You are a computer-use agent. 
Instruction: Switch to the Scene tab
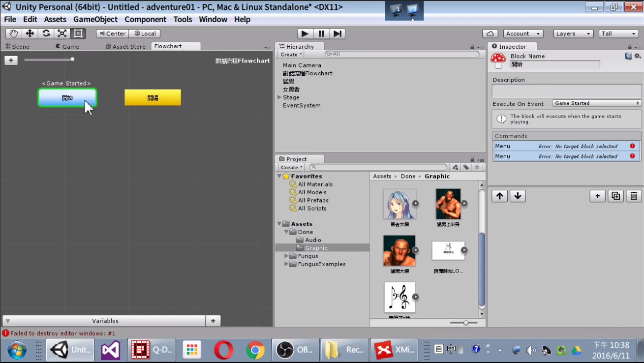click(18, 46)
